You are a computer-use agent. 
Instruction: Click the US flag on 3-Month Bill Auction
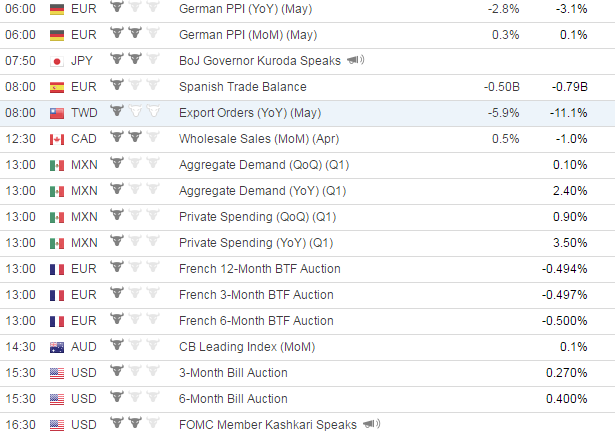[x=57, y=373]
